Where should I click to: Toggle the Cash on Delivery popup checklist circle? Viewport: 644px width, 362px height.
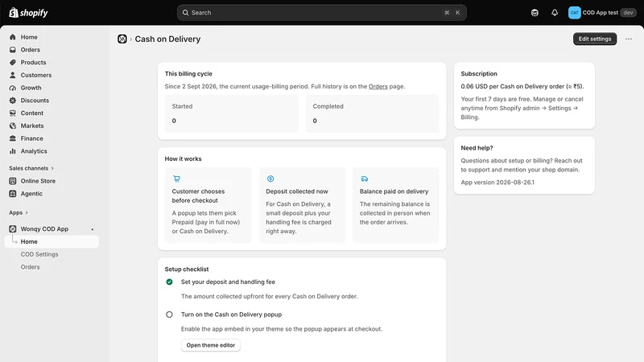pyautogui.click(x=169, y=315)
